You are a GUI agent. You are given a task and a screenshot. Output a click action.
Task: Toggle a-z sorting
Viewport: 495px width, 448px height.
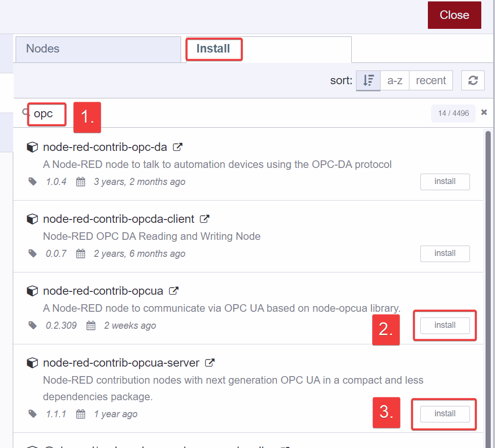[x=395, y=80]
